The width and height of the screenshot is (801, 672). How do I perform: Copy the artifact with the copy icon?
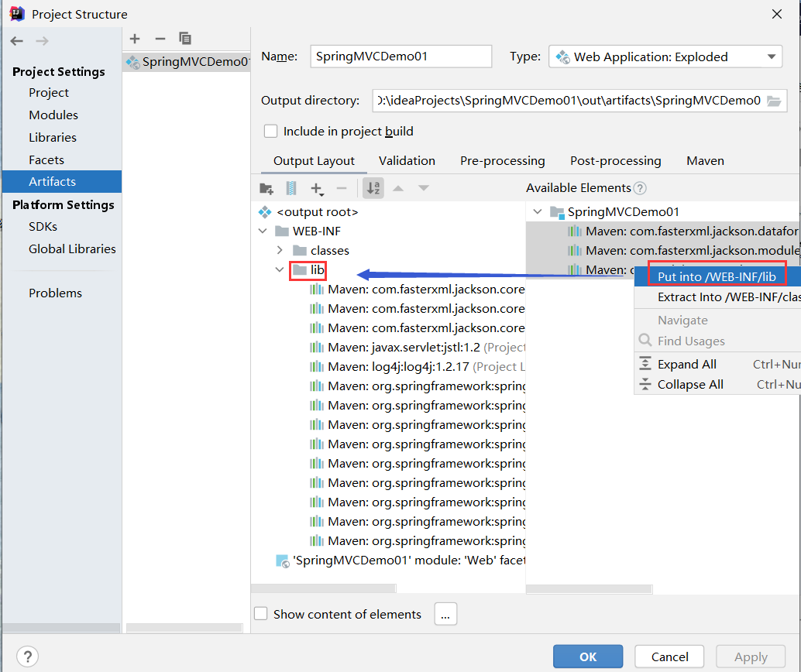click(185, 39)
